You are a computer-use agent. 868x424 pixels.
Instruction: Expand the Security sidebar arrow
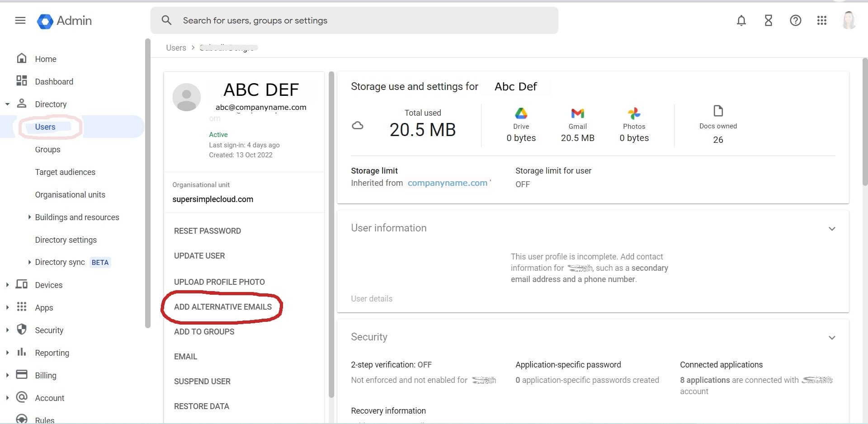click(7, 330)
